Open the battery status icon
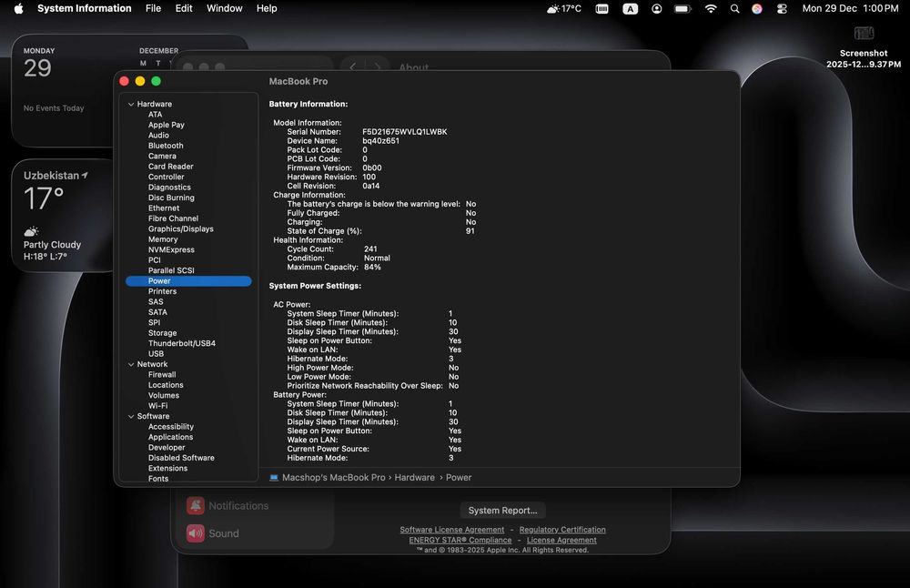Viewport: 910px width, 588px height. pyautogui.click(x=682, y=9)
